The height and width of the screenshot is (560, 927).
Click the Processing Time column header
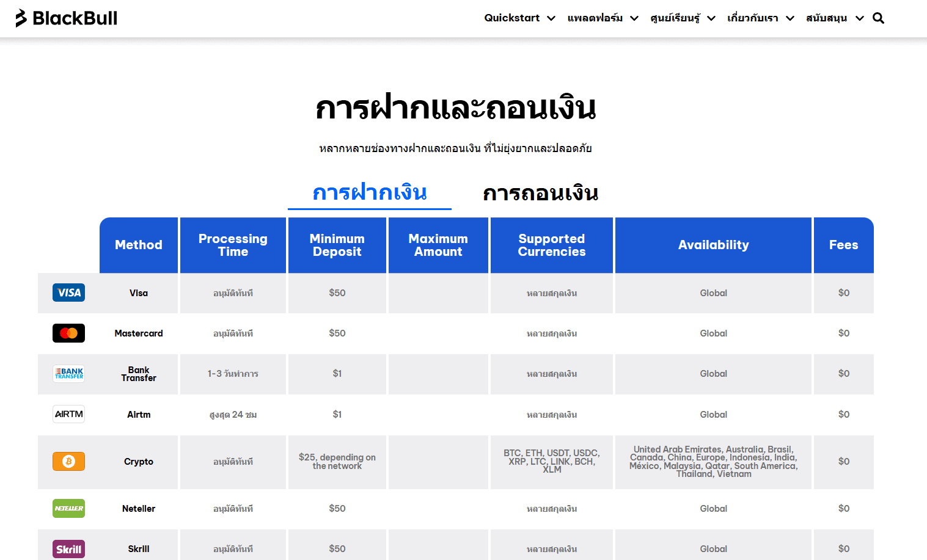[x=233, y=245]
